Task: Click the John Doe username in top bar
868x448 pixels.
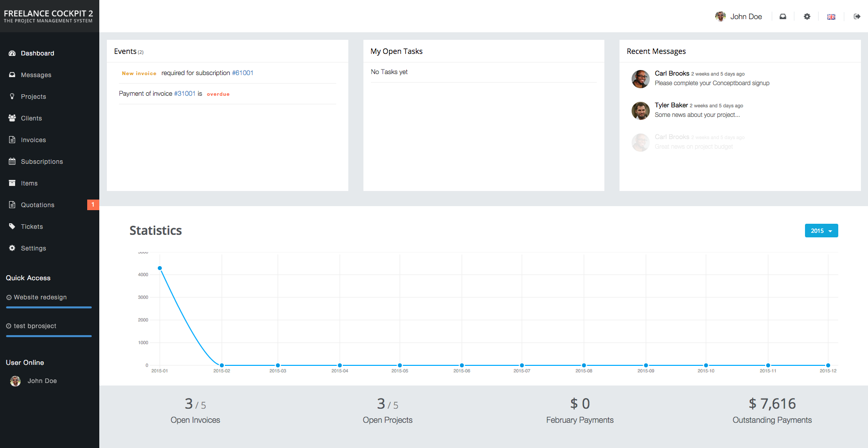Action: tap(746, 17)
